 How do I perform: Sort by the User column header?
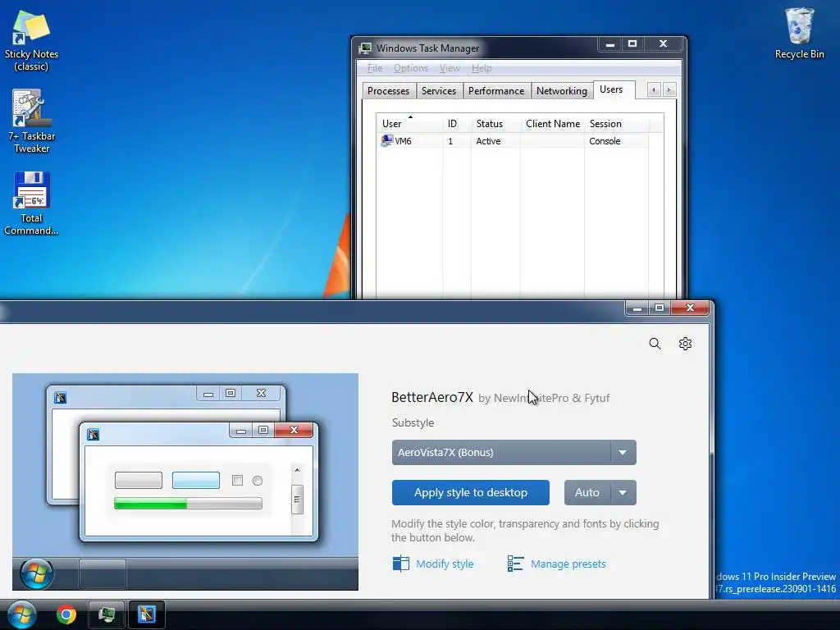click(409, 123)
